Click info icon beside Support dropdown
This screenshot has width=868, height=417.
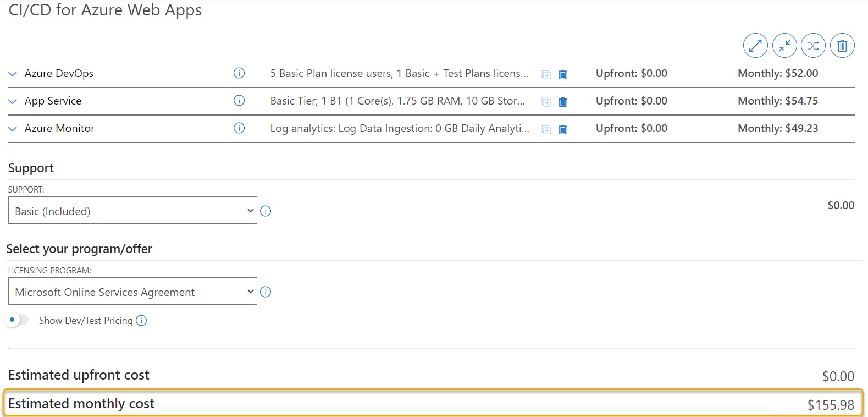266,211
